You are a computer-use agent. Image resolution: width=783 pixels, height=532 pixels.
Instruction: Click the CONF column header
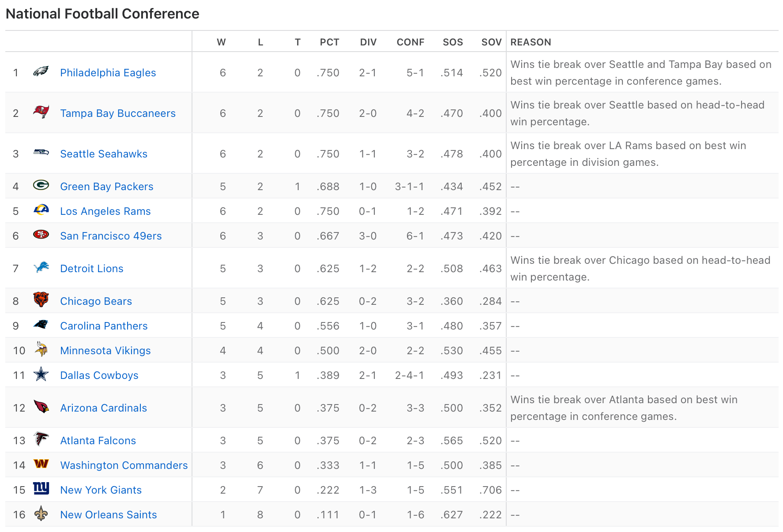(410, 42)
